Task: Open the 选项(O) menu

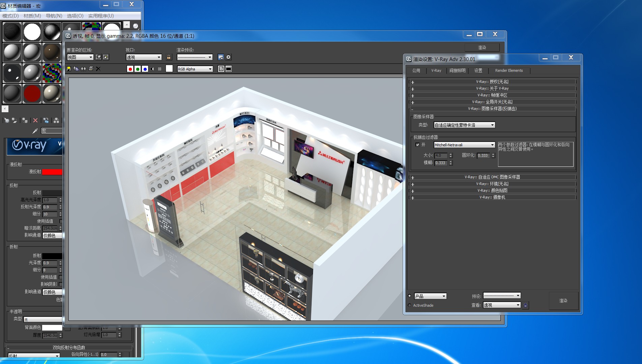Action: tap(75, 16)
